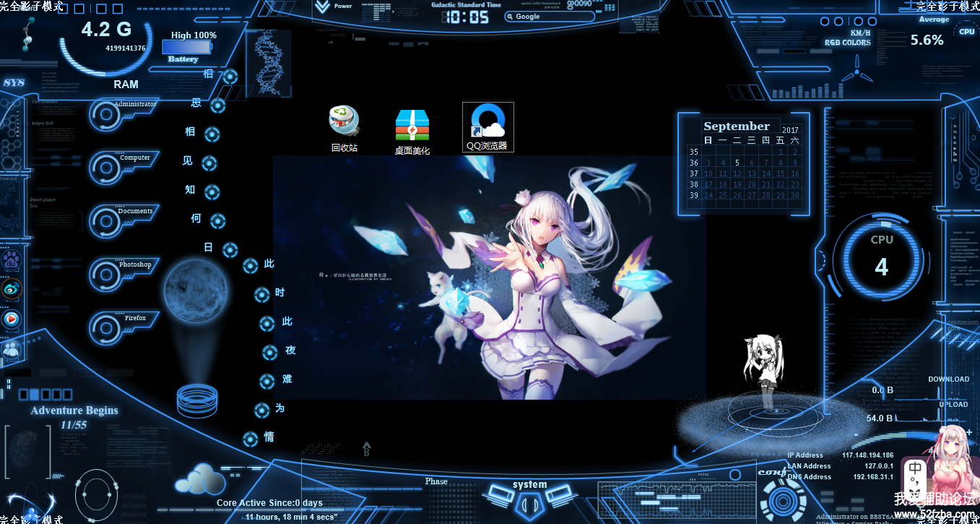Open the Administrator launcher
This screenshot has height=524, width=980.
tap(123, 113)
